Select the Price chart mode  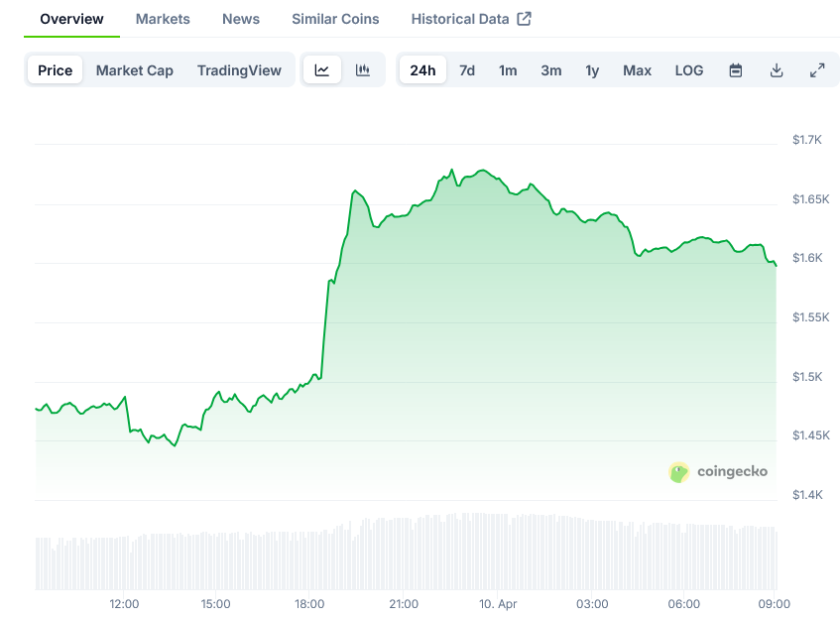(56, 70)
